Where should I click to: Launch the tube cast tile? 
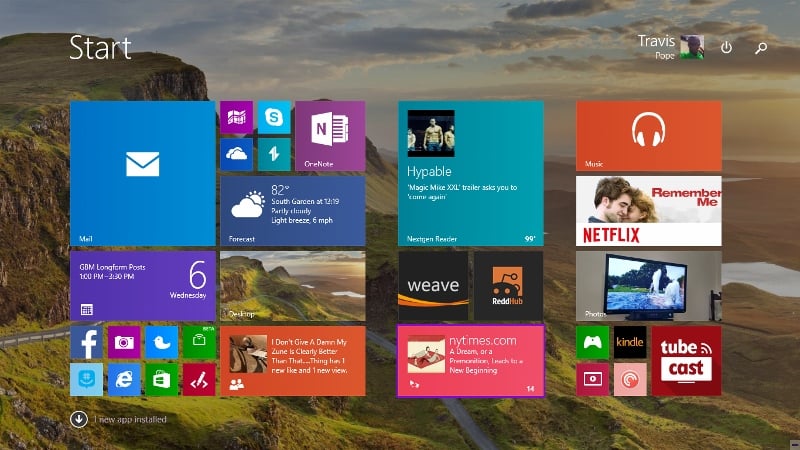pyautogui.click(x=686, y=361)
